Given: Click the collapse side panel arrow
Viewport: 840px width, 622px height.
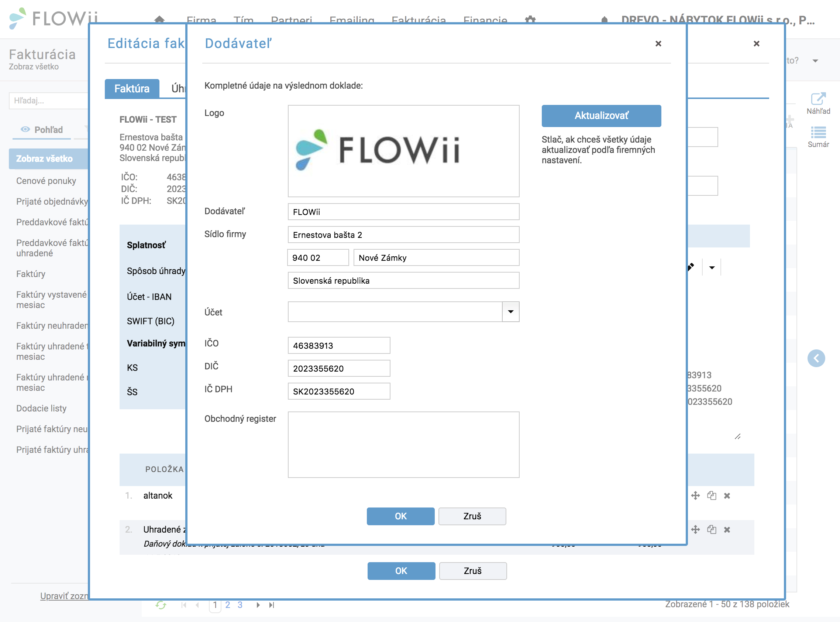Looking at the screenshot, I should 816,358.
